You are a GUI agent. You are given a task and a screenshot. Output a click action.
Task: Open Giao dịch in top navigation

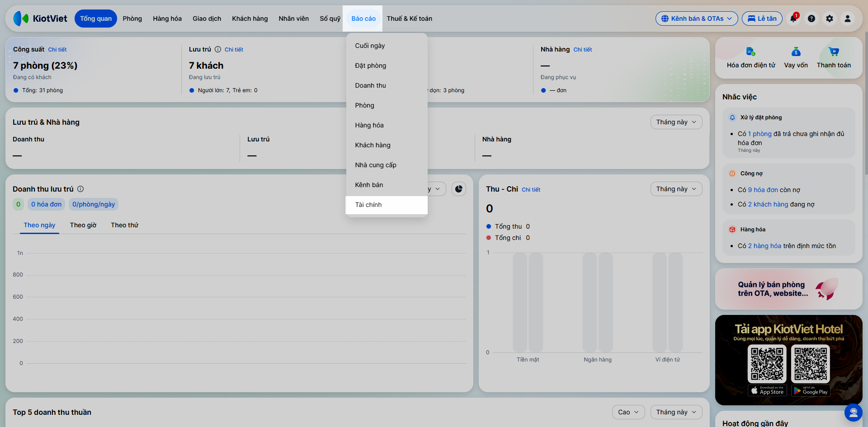click(x=207, y=19)
